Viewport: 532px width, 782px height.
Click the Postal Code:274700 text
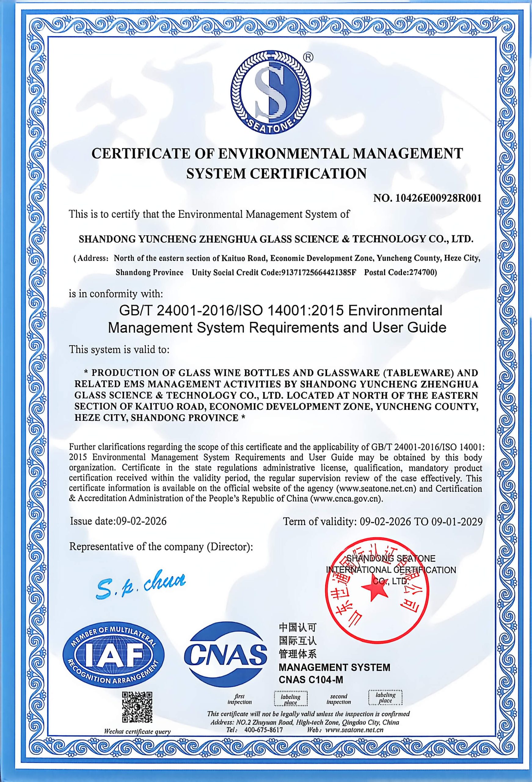tap(400, 272)
